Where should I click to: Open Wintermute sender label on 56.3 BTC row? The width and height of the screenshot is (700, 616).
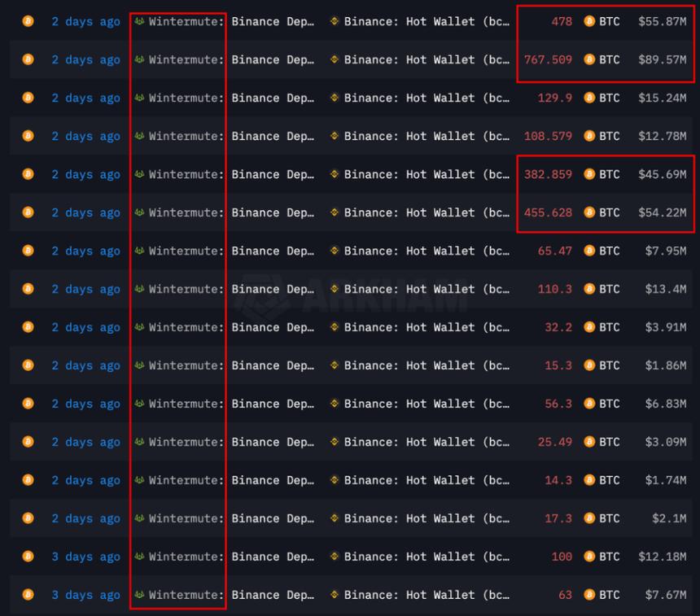click(x=186, y=404)
